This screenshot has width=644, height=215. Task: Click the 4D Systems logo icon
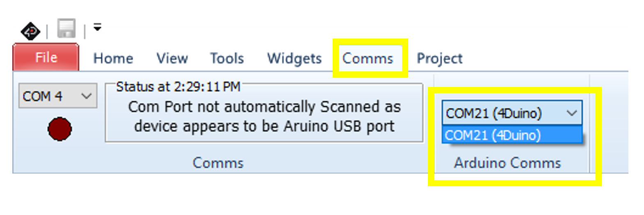pyautogui.click(x=31, y=31)
